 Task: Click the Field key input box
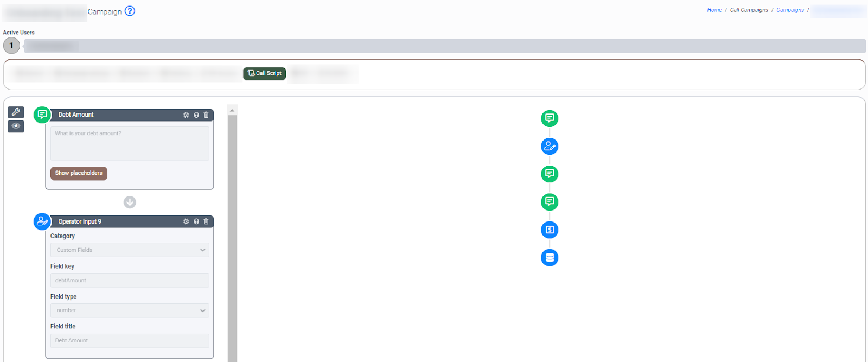(129, 281)
